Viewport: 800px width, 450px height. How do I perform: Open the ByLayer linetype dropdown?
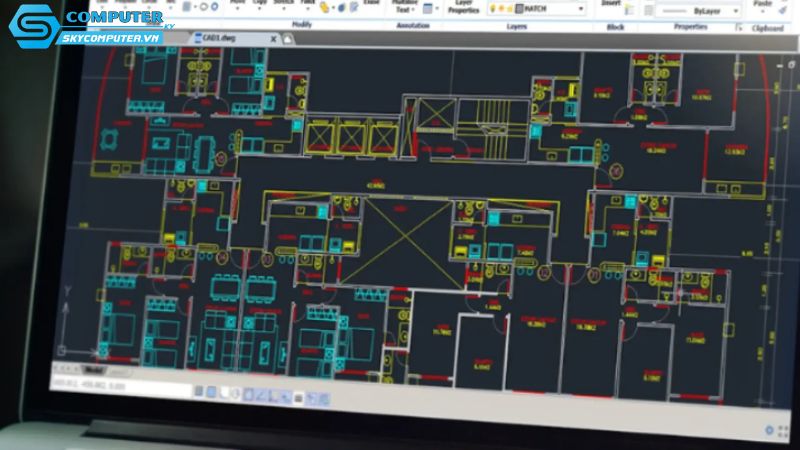pos(698,11)
